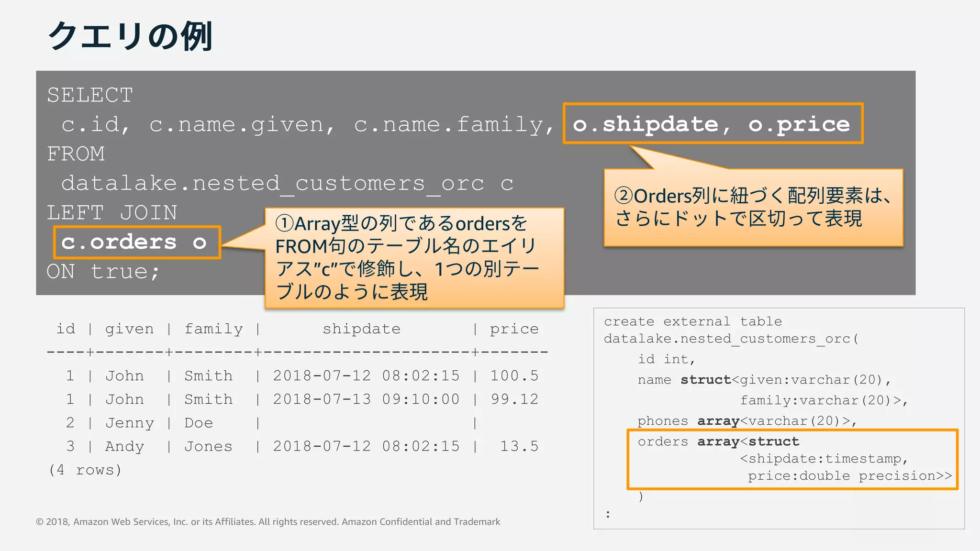Click the SELECT keyword in query
The image size is (980, 551).
pos(90,95)
